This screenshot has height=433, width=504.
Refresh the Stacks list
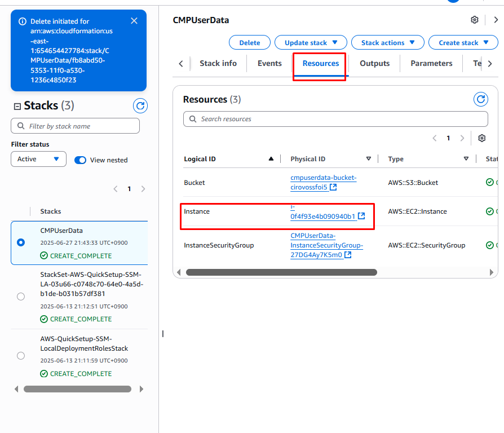tap(140, 105)
